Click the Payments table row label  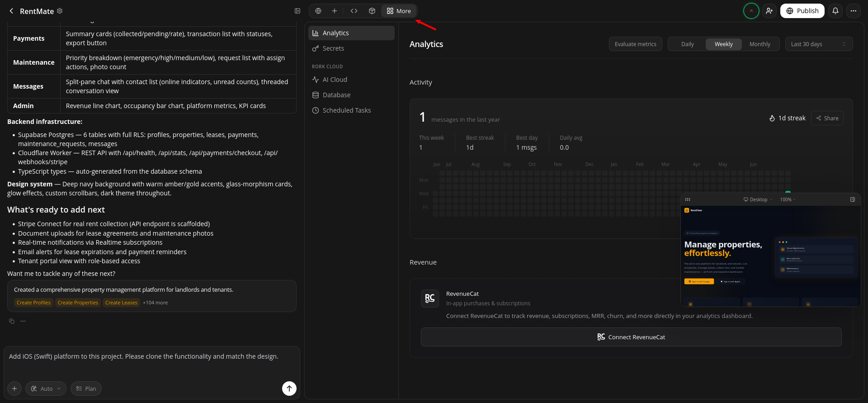pos(29,38)
